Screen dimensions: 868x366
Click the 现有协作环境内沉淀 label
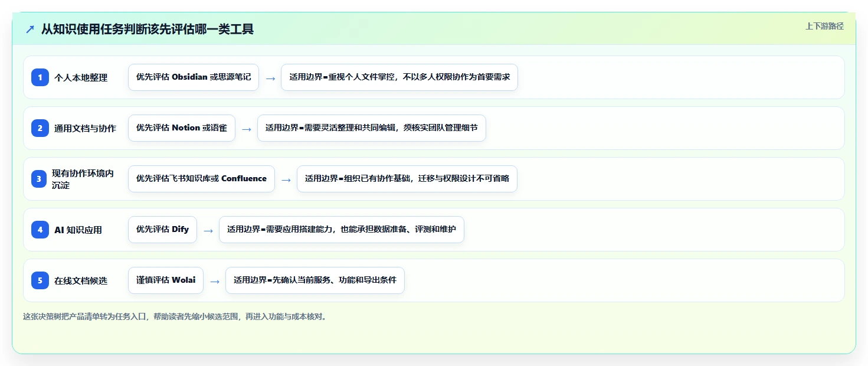pos(83,179)
